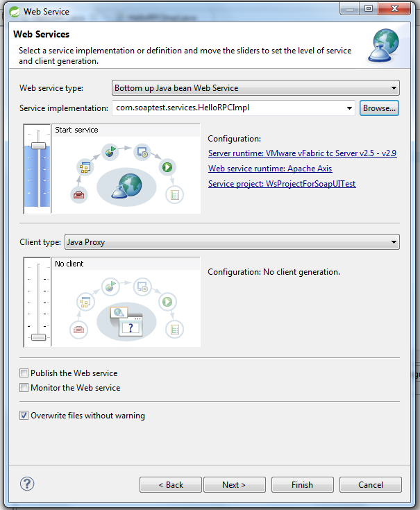Uncheck Overwrite files without warning
Screen dimensions: 420x510
pos(24,416)
